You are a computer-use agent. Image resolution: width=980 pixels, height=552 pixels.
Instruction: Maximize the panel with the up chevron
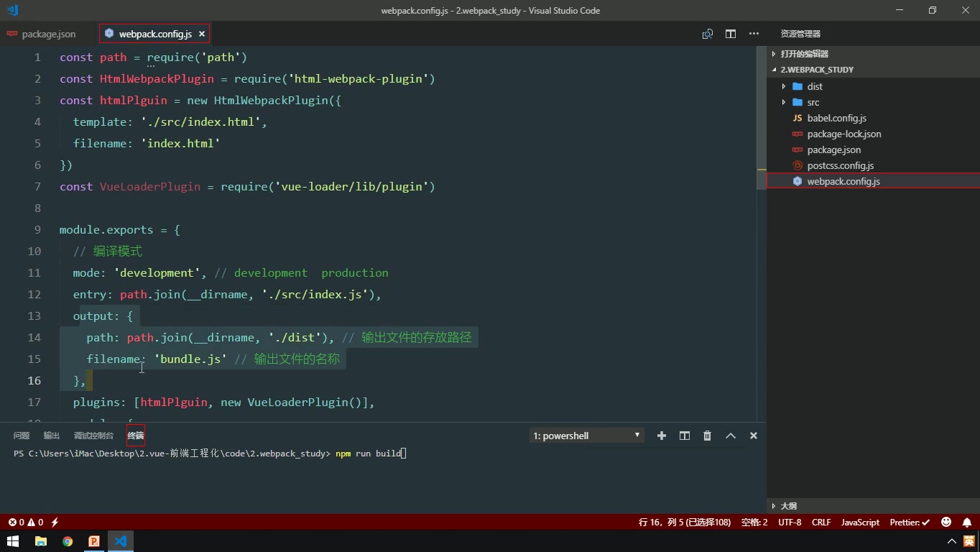[731, 436]
